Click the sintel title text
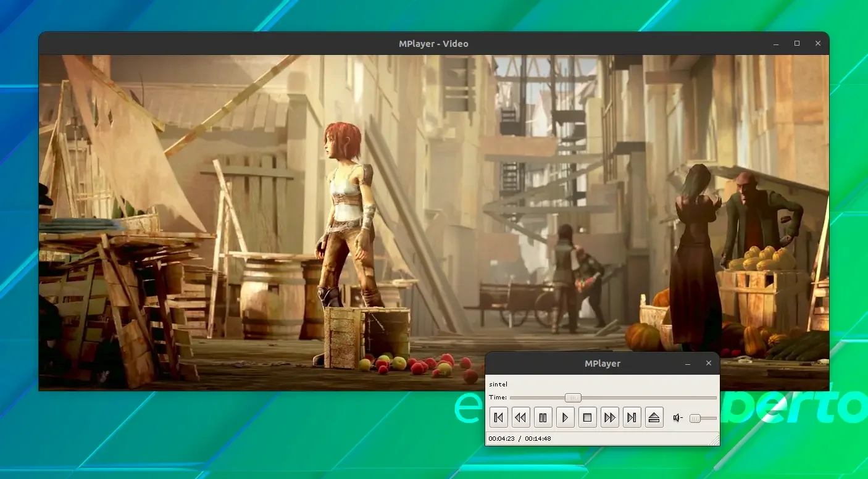Image resolution: width=868 pixels, height=479 pixels. tap(498, 385)
